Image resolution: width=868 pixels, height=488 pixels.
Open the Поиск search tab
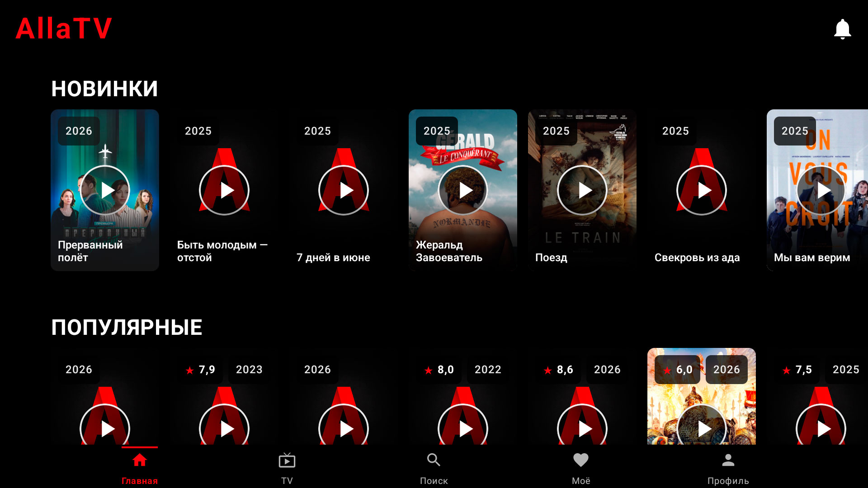[x=434, y=469]
